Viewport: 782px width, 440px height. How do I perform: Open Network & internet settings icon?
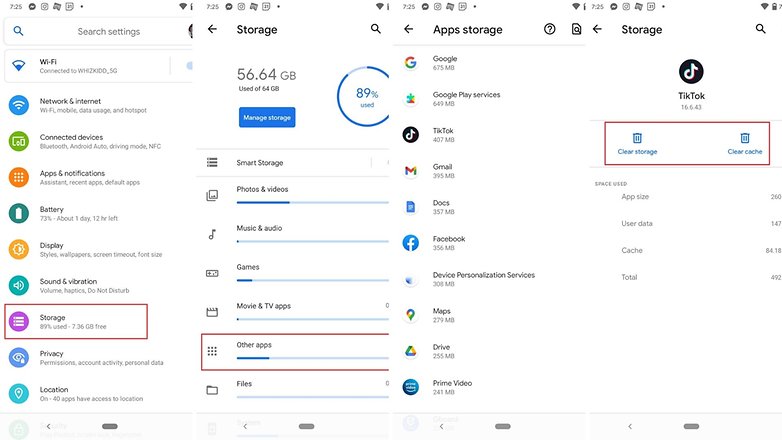pyautogui.click(x=18, y=105)
